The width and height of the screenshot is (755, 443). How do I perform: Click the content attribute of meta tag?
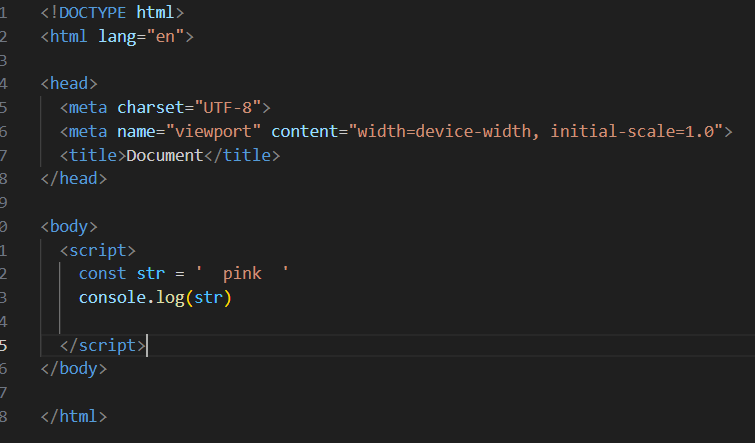[x=304, y=131]
